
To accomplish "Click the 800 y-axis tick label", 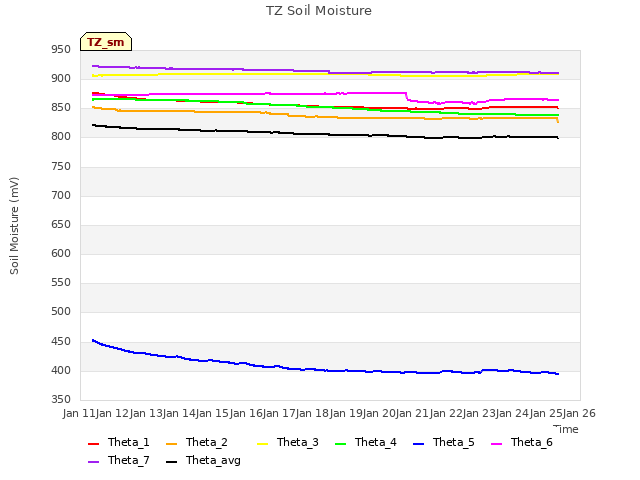I will pos(61,137).
